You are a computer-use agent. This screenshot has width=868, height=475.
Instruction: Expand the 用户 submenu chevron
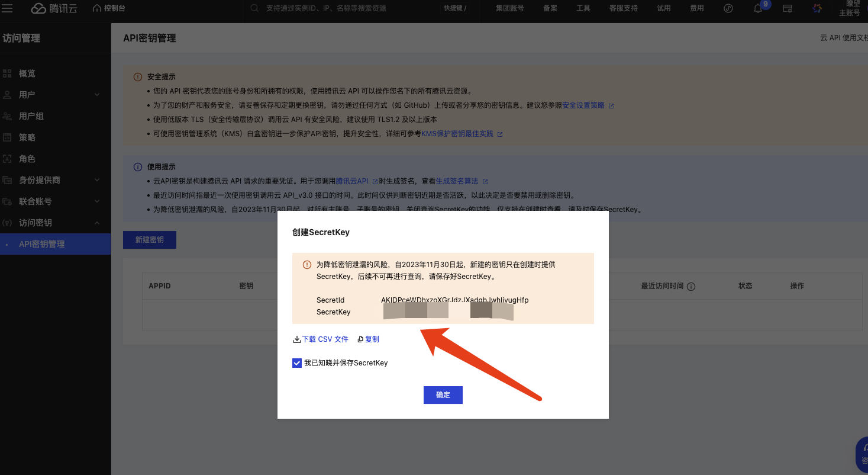click(97, 95)
